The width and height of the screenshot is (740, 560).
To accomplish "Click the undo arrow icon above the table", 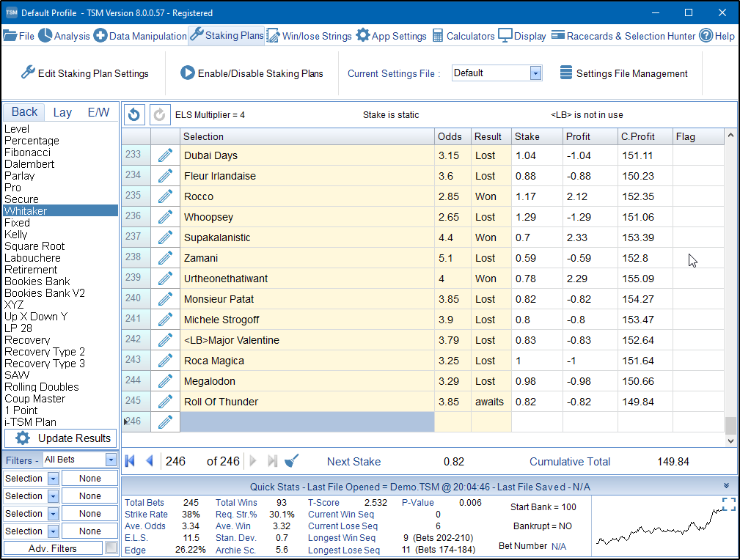I will pyautogui.click(x=134, y=114).
